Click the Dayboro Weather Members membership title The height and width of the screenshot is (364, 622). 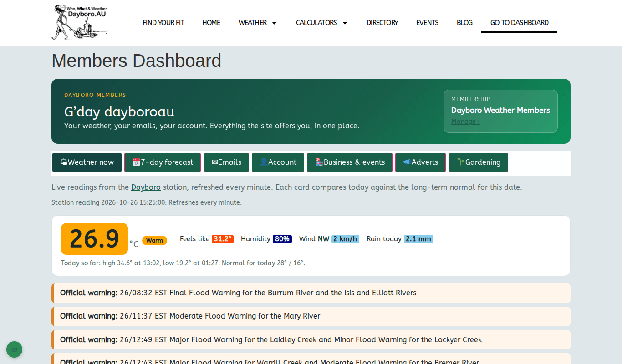pyautogui.click(x=500, y=110)
